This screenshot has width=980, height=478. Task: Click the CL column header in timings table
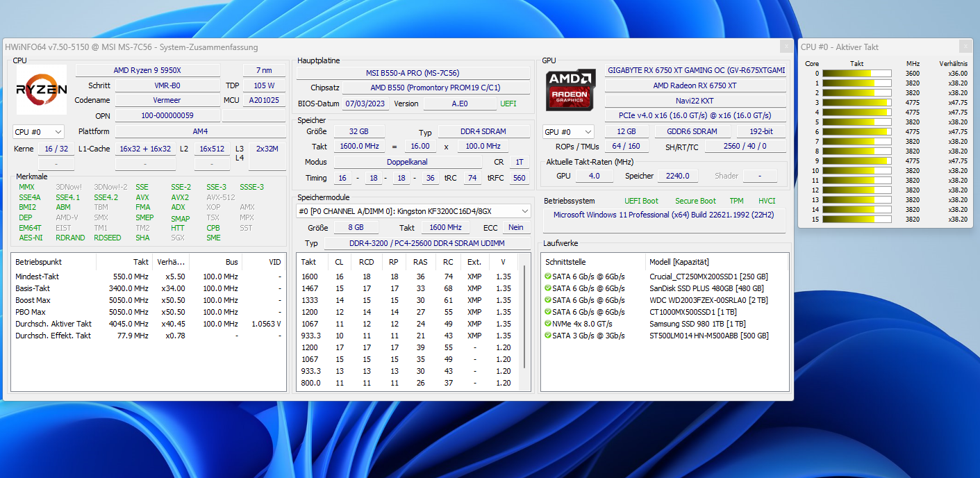[339, 262]
